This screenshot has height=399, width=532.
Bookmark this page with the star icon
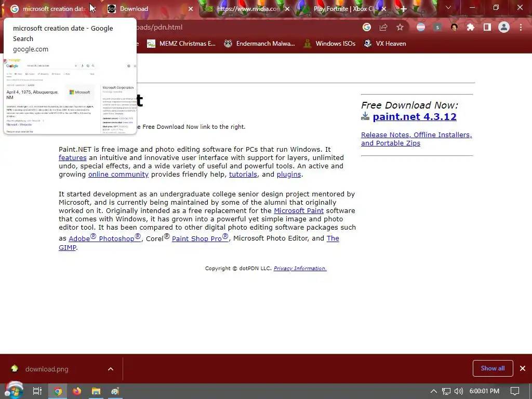click(x=400, y=27)
